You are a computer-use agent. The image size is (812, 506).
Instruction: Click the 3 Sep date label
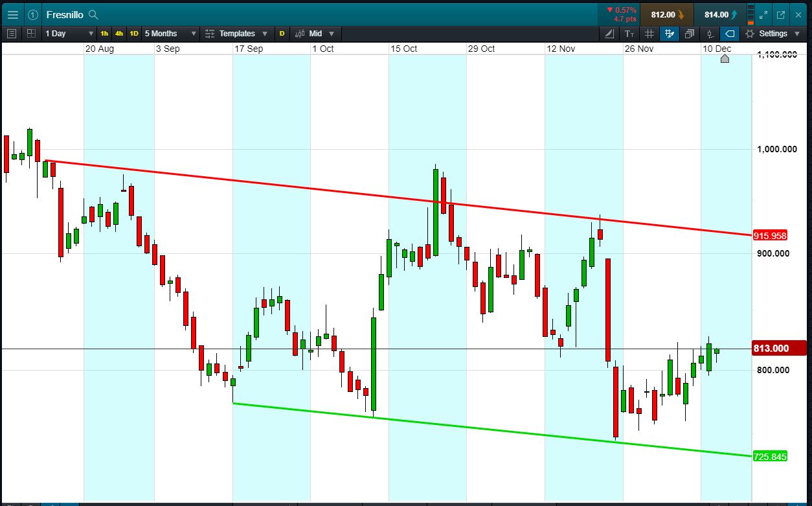(x=168, y=49)
